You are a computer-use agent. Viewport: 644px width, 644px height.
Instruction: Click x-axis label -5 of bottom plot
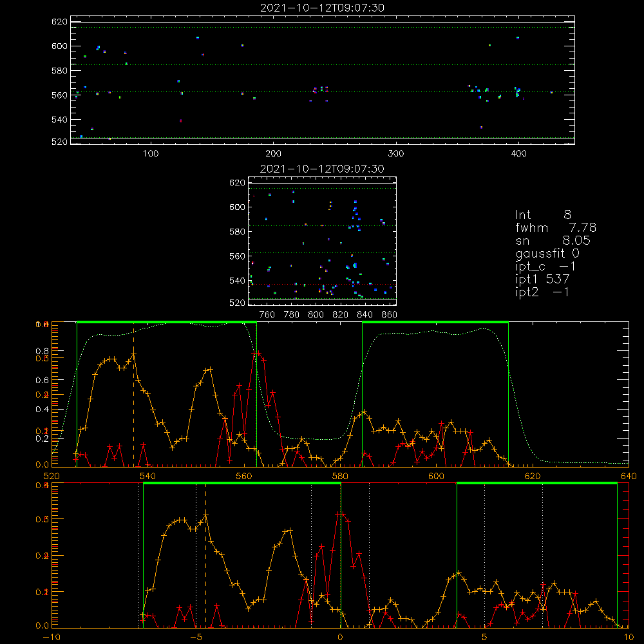(x=196, y=637)
